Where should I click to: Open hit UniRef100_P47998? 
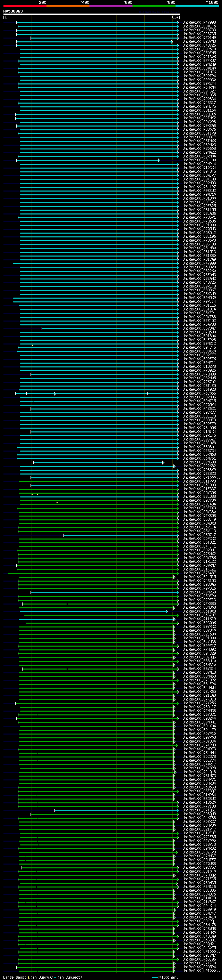(x=199, y=23)
